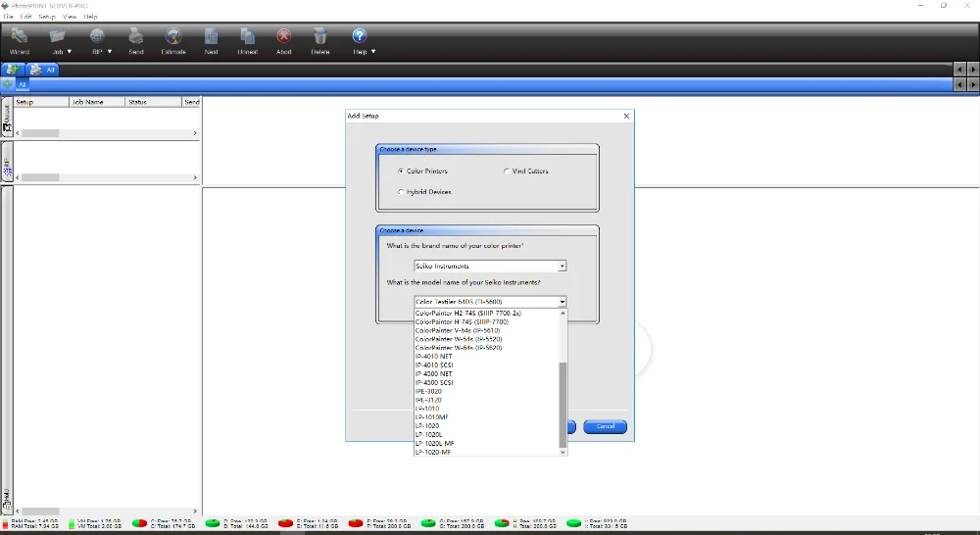Click model list scroll up arrow
This screenshot has height=535, width=980.
pos(563,314)
